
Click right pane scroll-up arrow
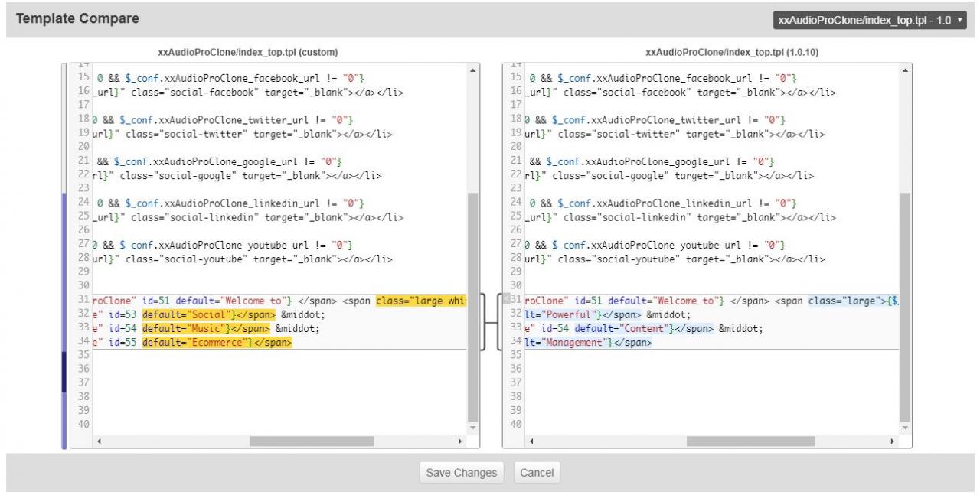906,71
